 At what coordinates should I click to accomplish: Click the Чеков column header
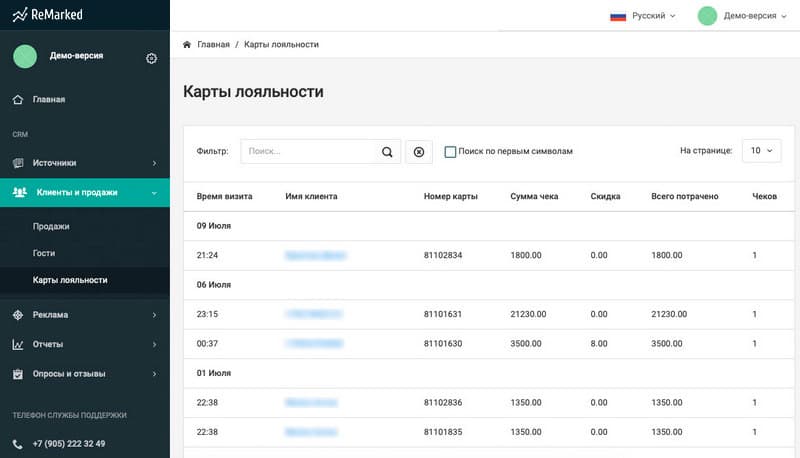tap(764, 196)
